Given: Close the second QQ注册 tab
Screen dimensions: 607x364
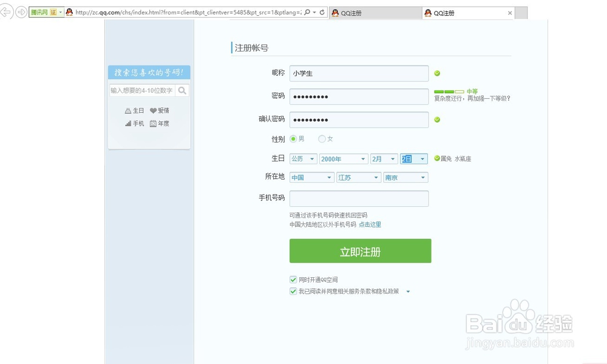Looking at the screenshot, I should [x=510, y=13].
